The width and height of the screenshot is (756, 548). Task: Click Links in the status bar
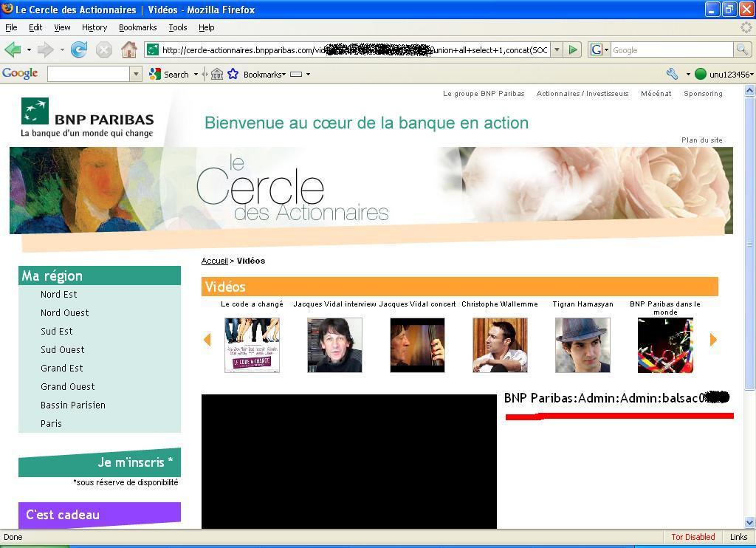[x=738, y=537]
